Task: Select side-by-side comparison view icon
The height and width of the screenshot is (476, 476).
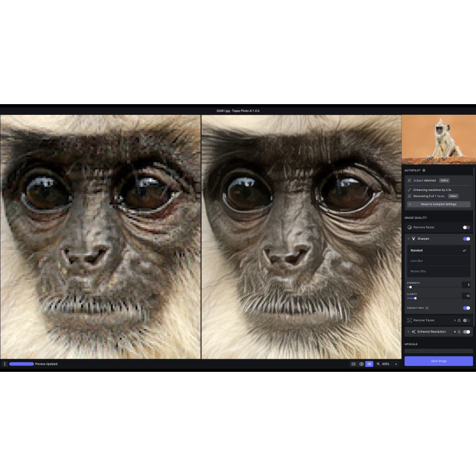Action: (369, 364)
